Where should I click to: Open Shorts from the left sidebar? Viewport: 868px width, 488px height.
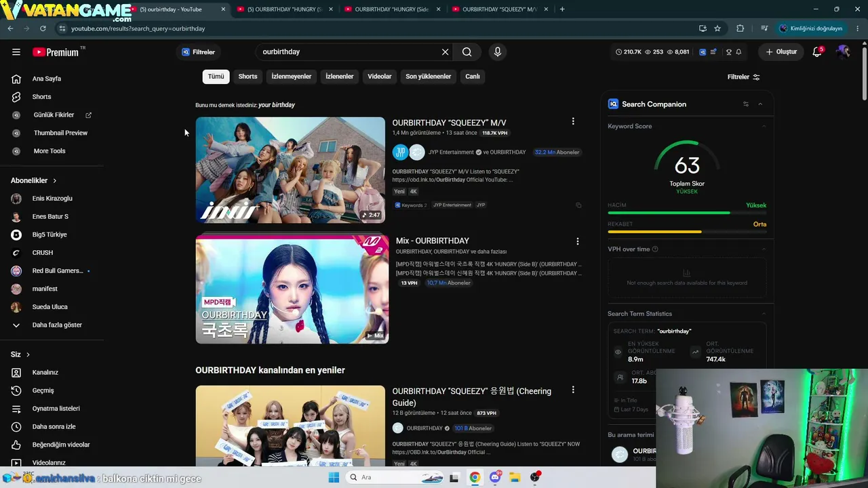click(x=41, y=97)
